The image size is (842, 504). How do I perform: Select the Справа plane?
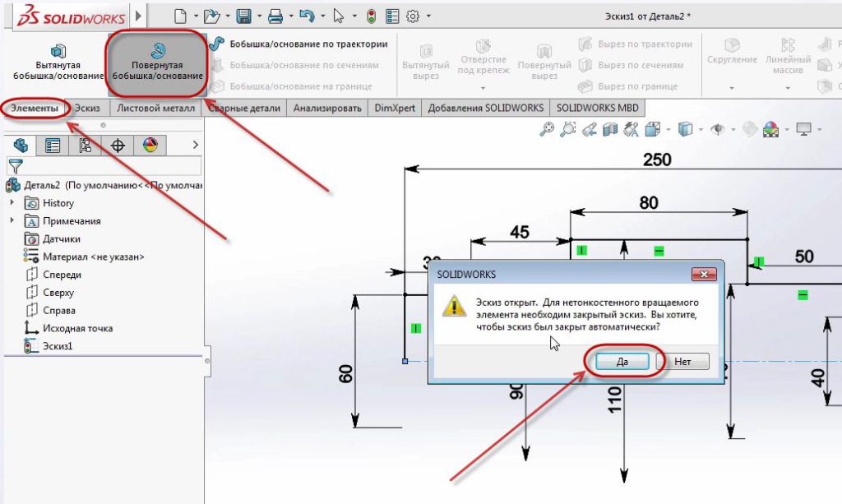click(50, 310)
